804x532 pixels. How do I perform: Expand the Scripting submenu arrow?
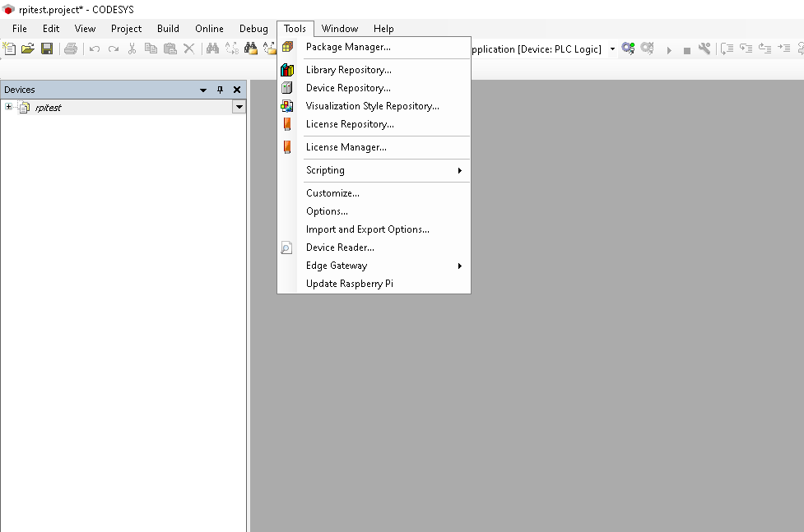(x=460, y=171)
